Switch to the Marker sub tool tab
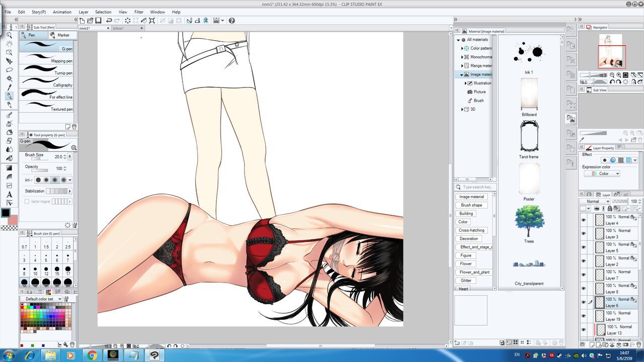 click(63, 35)
